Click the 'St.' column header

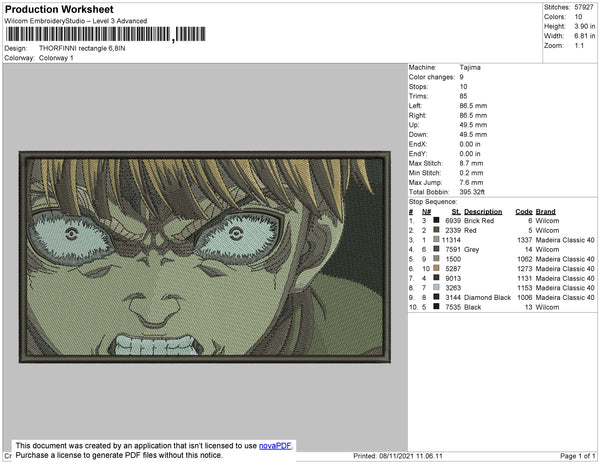[x=456, y=212]
